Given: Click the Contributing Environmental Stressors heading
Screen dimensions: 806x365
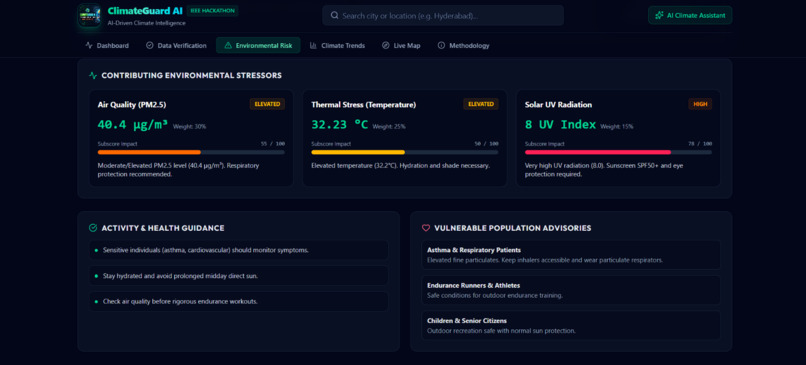Looking at the screenshot, I should coord(191,76).
